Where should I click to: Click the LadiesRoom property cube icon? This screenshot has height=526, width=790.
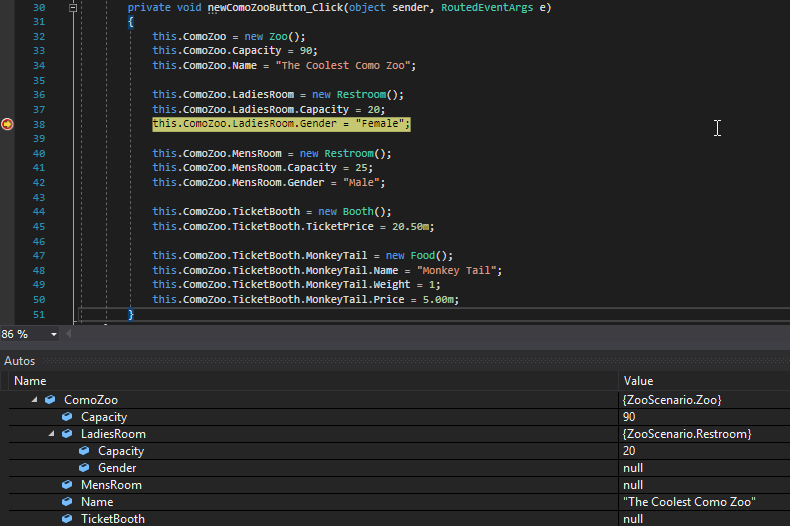pyautogui.click(x=67, y=434)
